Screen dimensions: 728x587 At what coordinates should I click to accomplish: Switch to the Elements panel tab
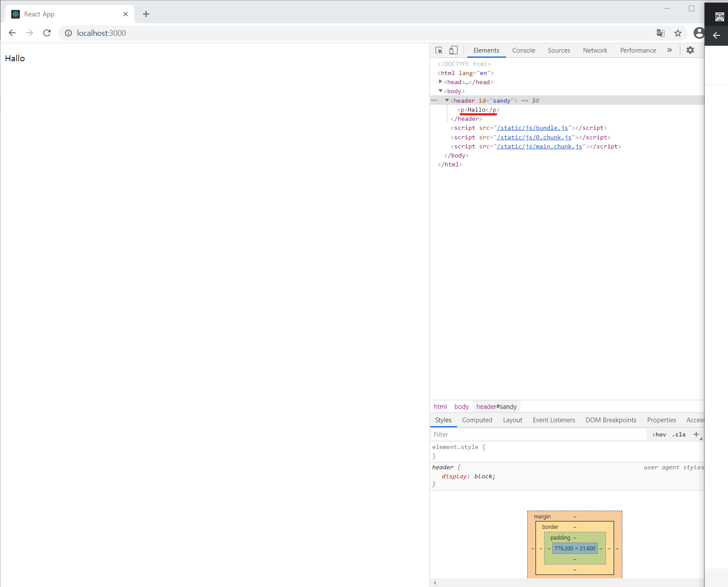pos(486,50)
